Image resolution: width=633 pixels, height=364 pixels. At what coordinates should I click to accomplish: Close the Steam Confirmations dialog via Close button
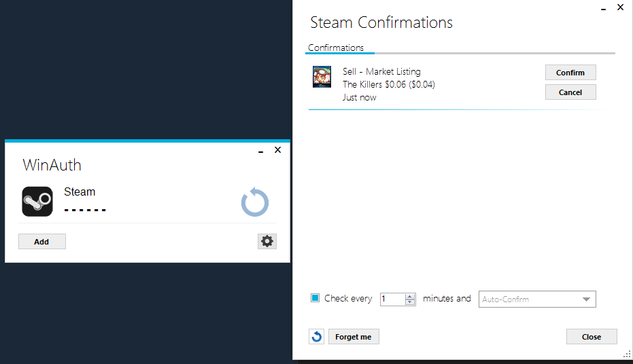pyautogui.click(x=592, y=337)
